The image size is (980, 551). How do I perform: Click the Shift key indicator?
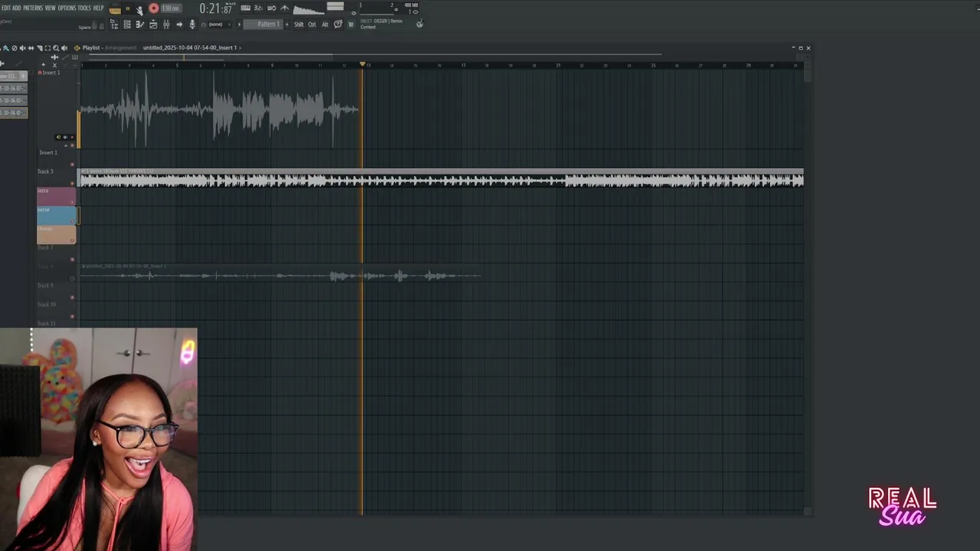pos(299,24)
